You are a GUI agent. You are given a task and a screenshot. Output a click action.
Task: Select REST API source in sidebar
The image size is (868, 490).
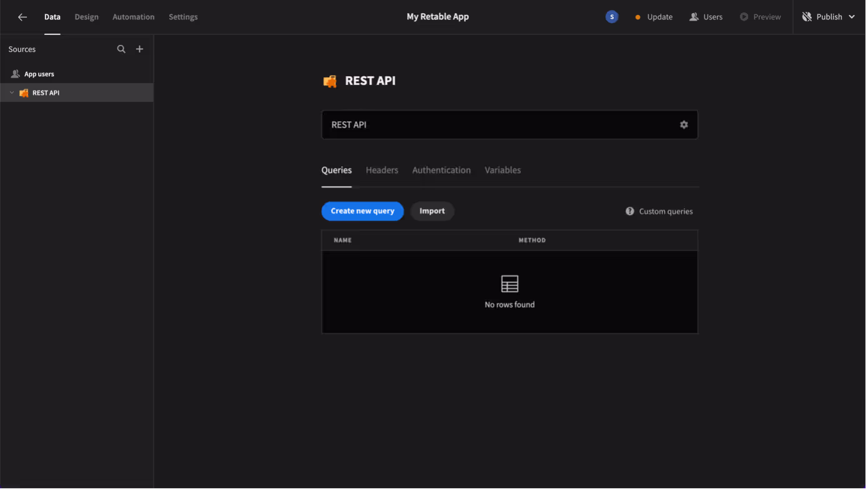pos(77,93)
